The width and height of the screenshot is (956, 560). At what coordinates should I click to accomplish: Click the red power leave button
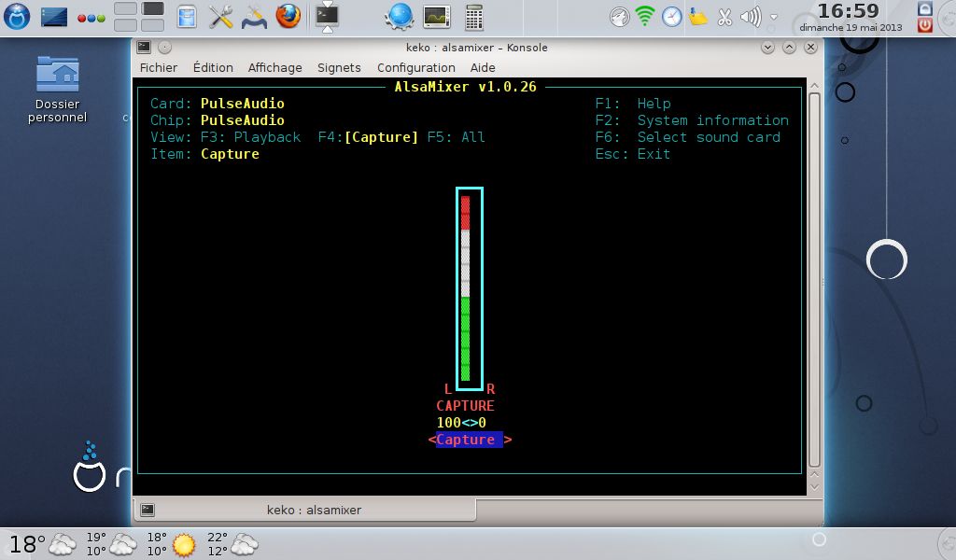click(x=925, y=25)
